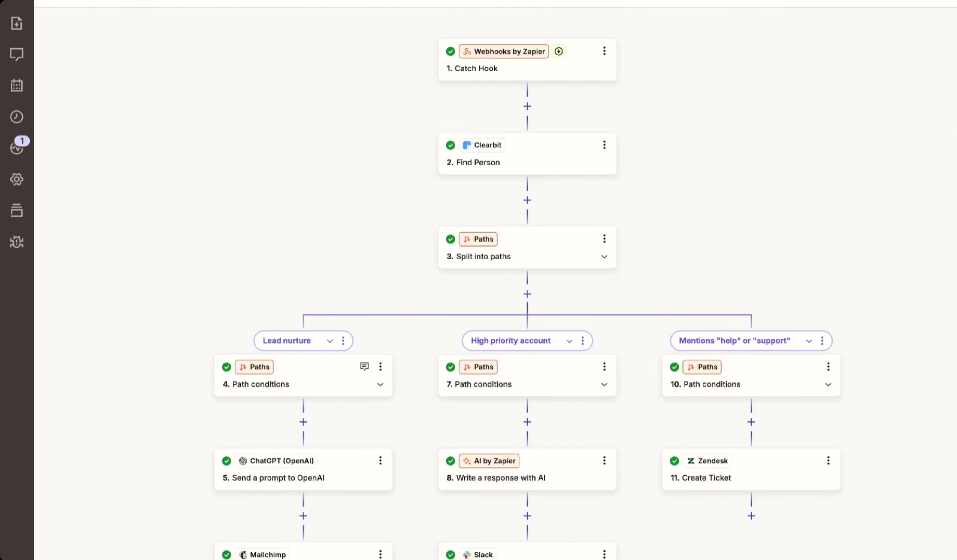Select the 3. Split into paths step text
Screen dimensions: 957x560
[479, 257]
